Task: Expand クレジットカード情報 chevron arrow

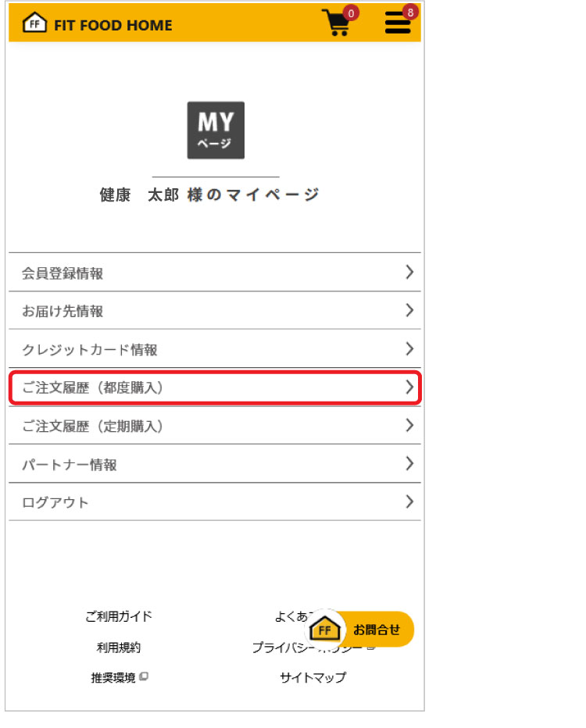Action: (x=409, y=348)
